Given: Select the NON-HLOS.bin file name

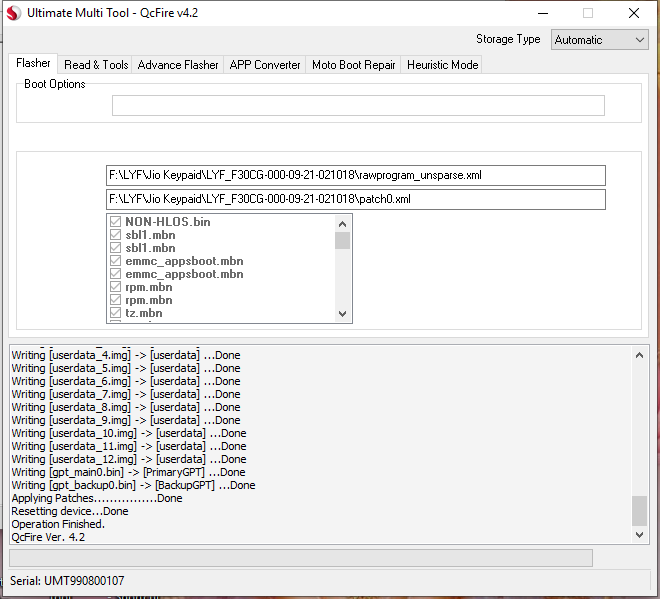Looking at the screenshot, I should coord(168,222).
